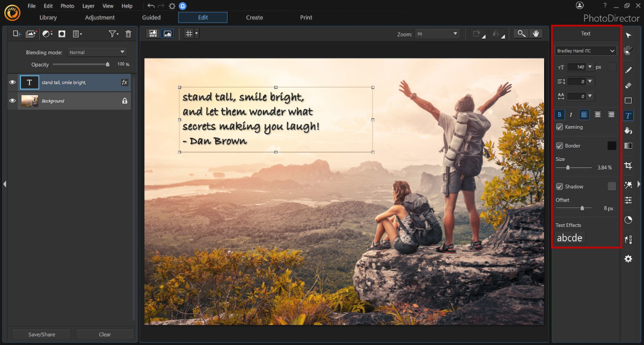Select the pick/move arrow tool

point(628,35)
